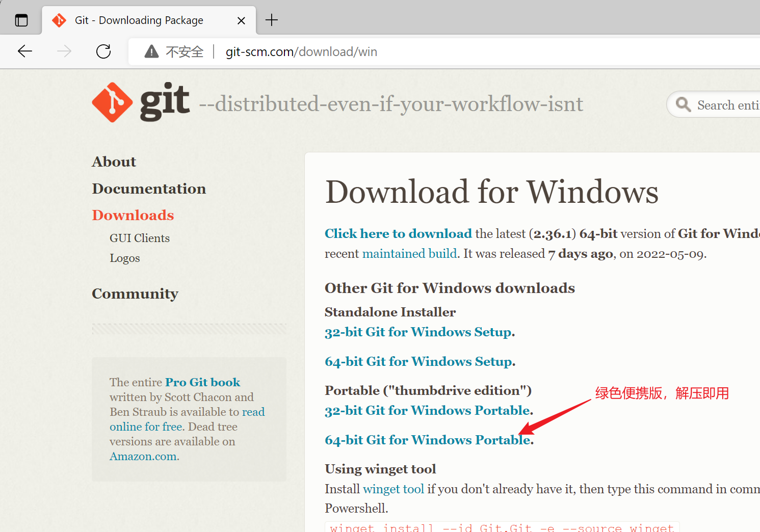760x532 pixels.
Task: Click the Using winget tool heading
Action: [x=380, y=469]
